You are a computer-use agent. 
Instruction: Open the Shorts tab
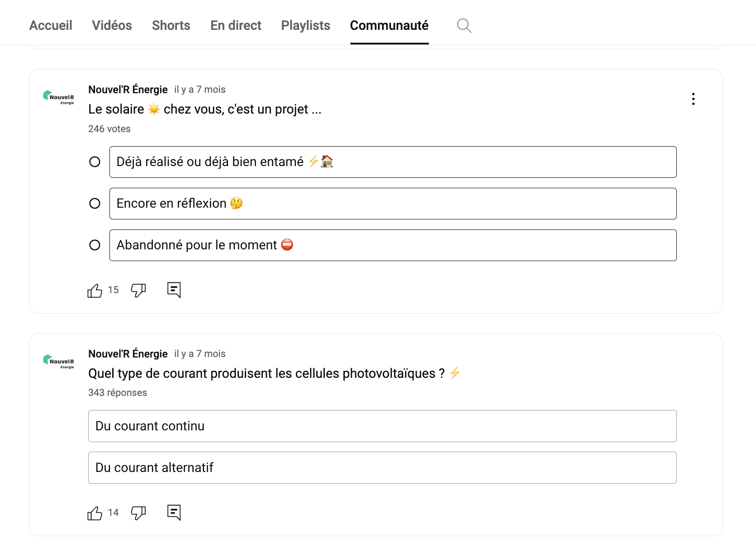tap(171, 25)
